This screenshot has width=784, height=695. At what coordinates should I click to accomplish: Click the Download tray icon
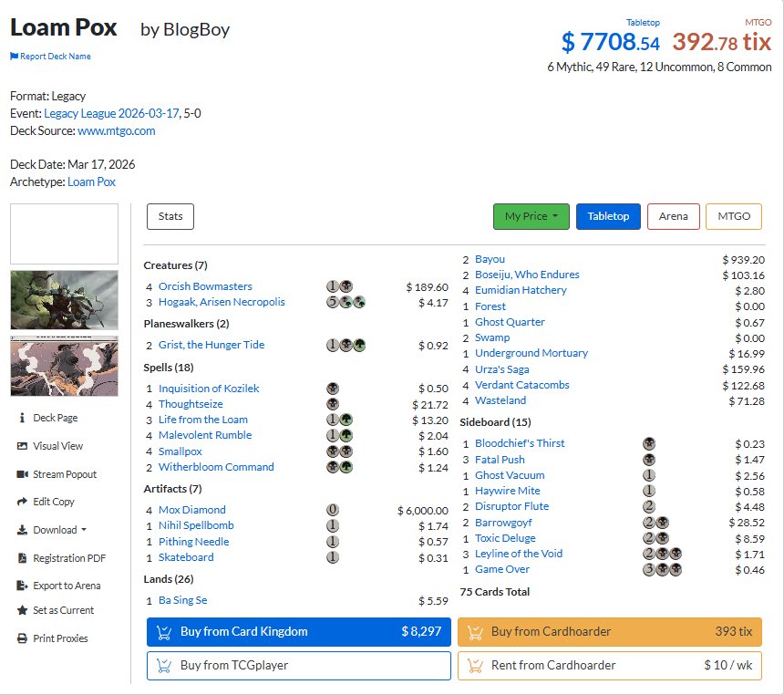[x=22, y=530]
